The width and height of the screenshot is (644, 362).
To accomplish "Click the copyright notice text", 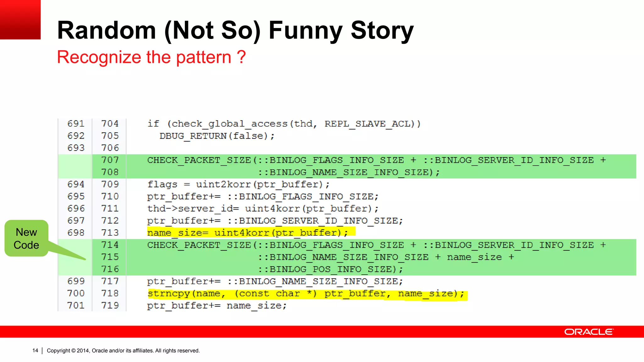I will tap(123, 351).
